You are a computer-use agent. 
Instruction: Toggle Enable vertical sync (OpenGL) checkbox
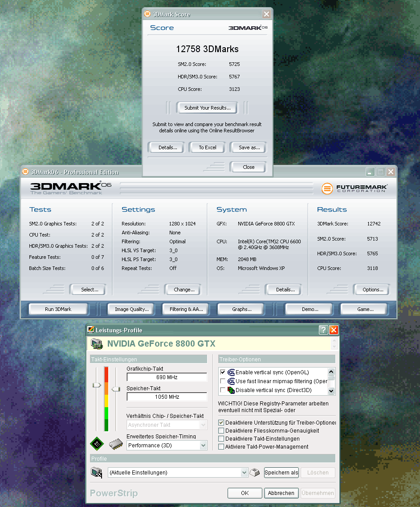[222, 372]
